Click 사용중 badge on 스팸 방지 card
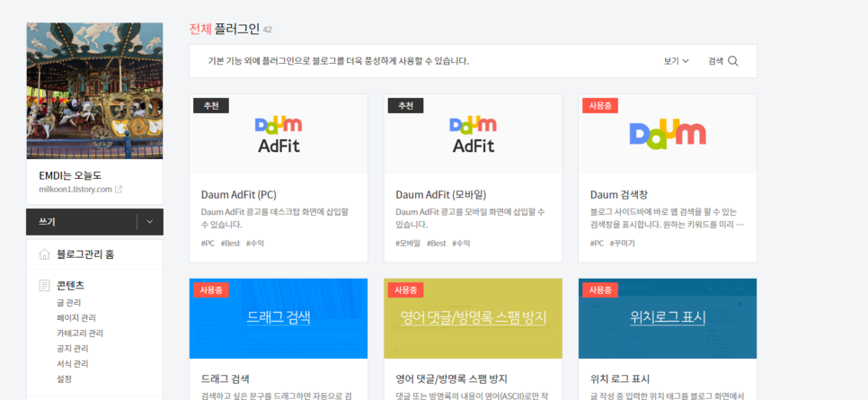Viewport: 868px width, 400px height. (x=406, y=289)
